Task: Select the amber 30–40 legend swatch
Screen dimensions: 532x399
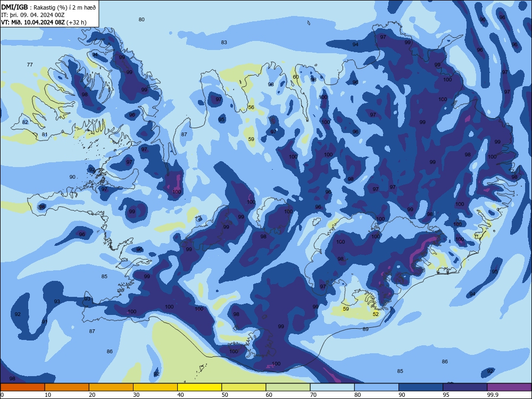Action: pyautogui.click(x=155, y=387)
